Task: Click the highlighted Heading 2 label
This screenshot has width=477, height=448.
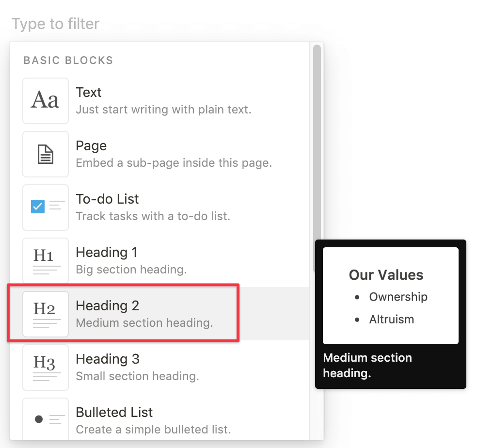Action: pos(108,306)
